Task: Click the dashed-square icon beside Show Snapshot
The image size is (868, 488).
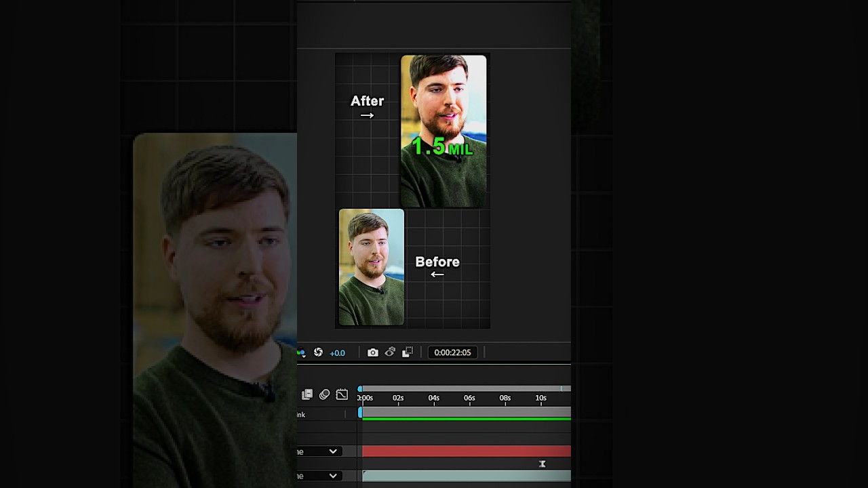Action: coord(408,352)
